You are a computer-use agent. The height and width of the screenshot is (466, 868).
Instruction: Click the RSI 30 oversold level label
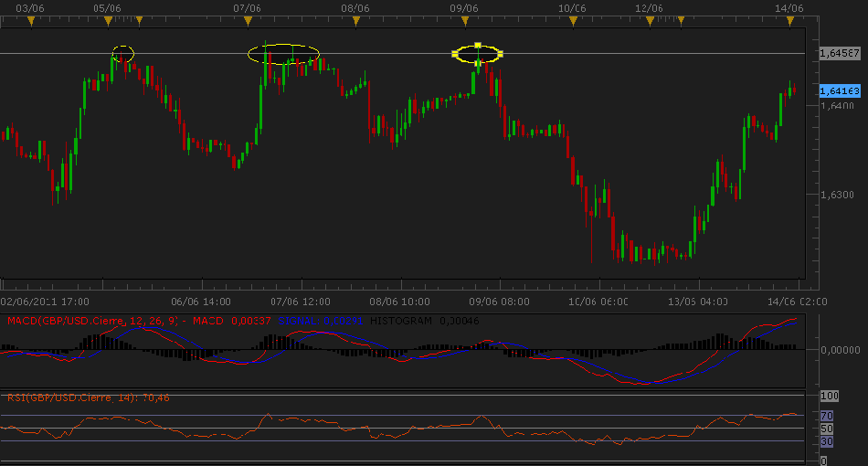[827, 441]
